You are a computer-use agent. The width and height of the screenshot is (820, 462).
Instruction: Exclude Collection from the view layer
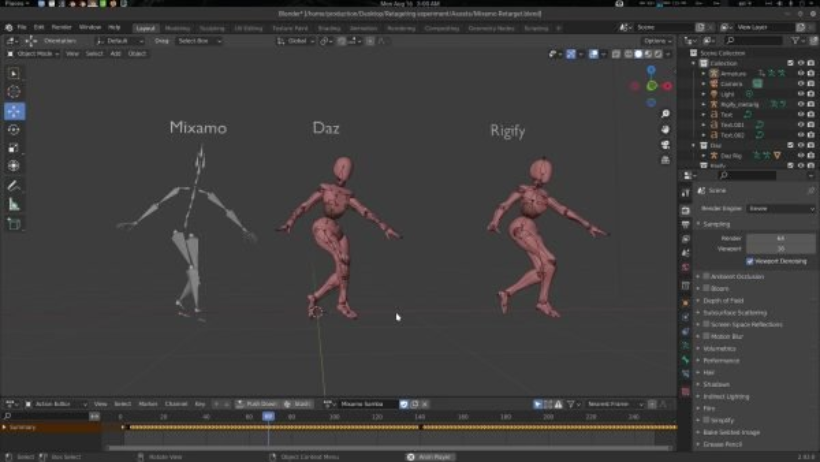click(x=791, y=63)
